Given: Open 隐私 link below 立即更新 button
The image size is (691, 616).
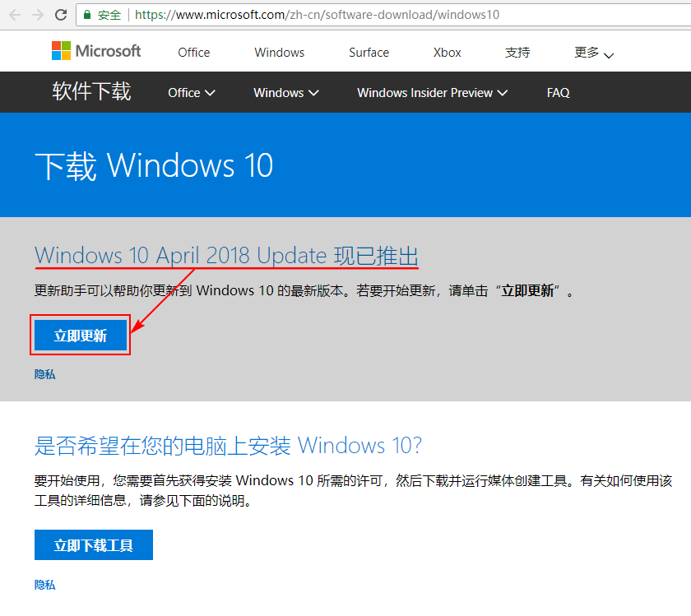Looking at the screenshot, I should [44, 374].
